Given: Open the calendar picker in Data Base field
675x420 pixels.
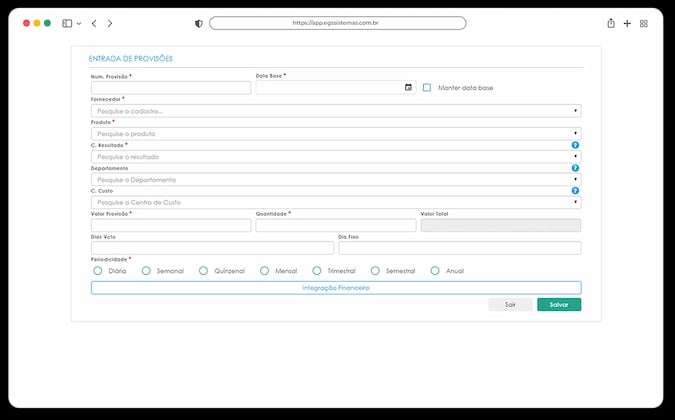Looking at the screenshot, I should point(408,87).
